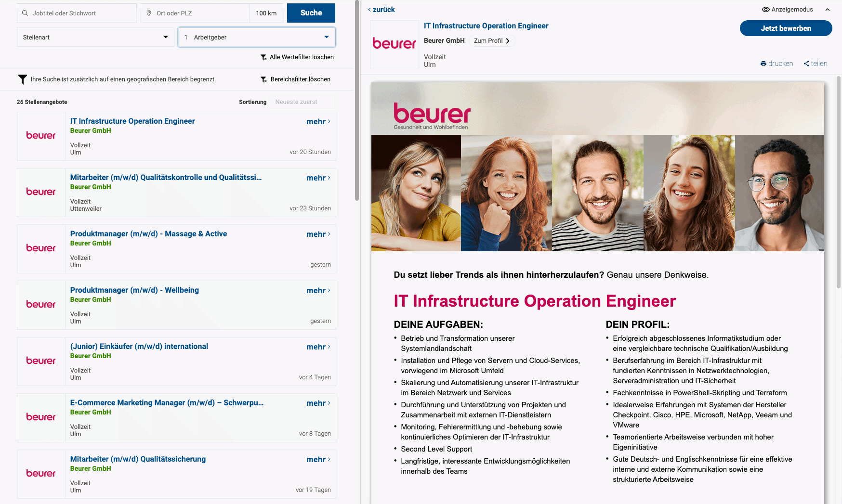Click the location pin icon in Ort field
Image resolution: width=842 pixels, height=504 pixels.
click(x=149, y=13)
